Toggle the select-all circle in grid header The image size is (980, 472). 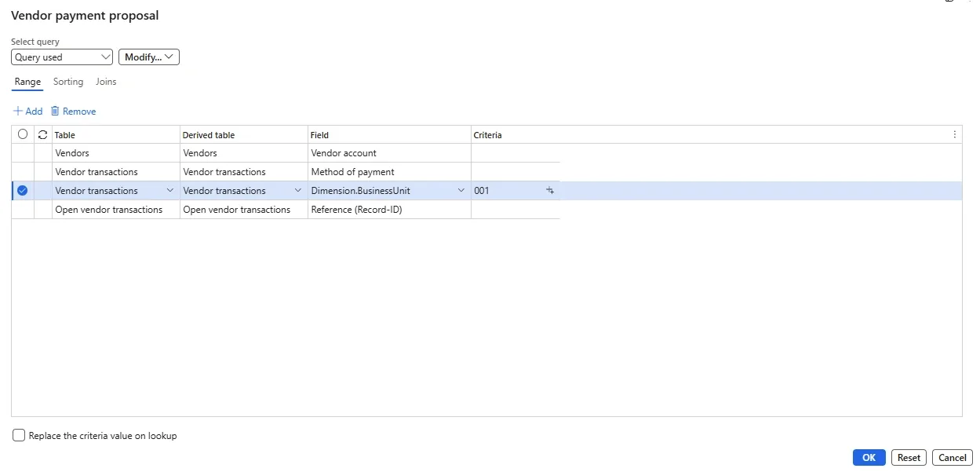coord(23,134)
